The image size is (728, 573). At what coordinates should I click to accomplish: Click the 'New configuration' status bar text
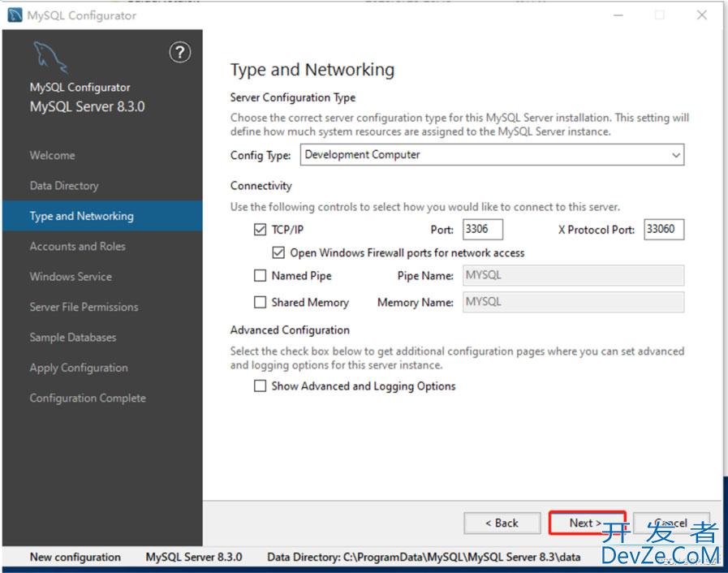click(75, 557)
